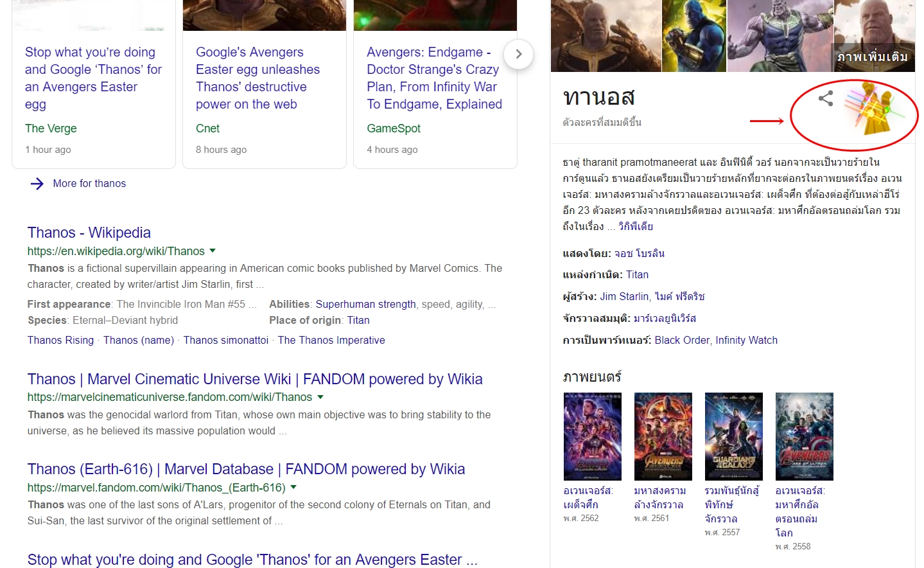Click the GameSpot source name

coord(394,129)
